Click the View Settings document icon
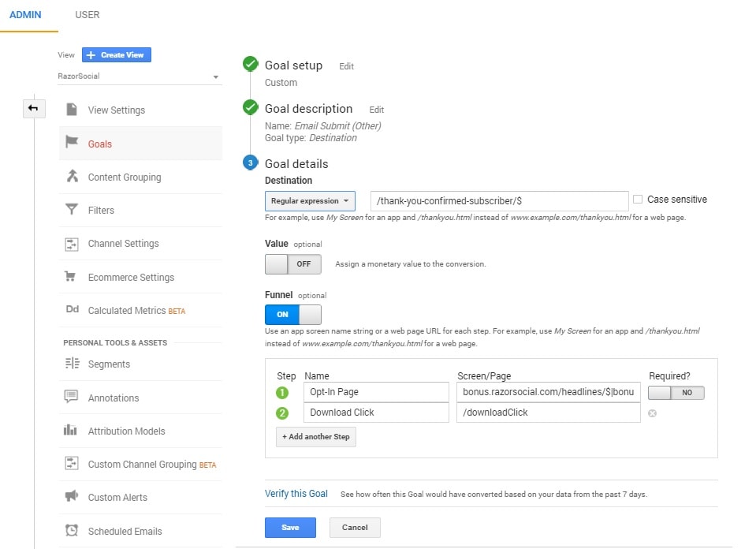756x549 pixels. click(72, 110)
